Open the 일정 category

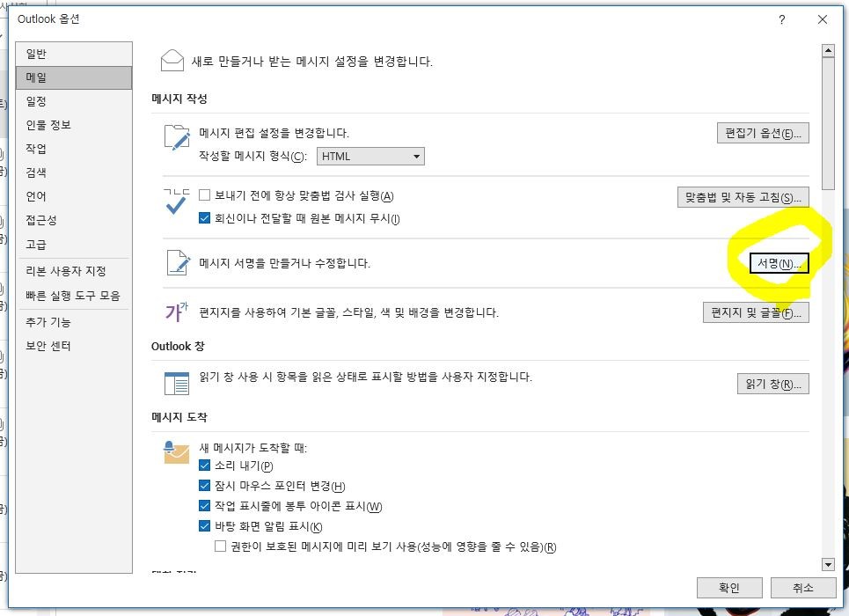pyautogui.click(x=74, y=101)
